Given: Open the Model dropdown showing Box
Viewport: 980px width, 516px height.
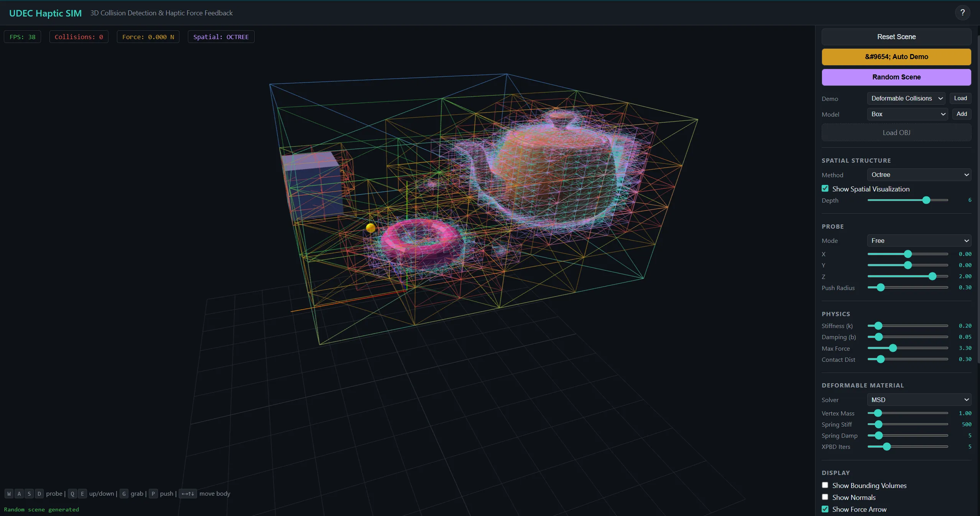Looking at the screenshot, I should coord(907,114).
